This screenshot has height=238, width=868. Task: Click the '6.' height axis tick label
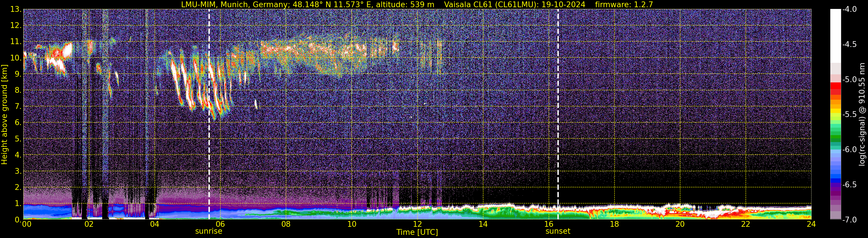(x=18, y=123)
